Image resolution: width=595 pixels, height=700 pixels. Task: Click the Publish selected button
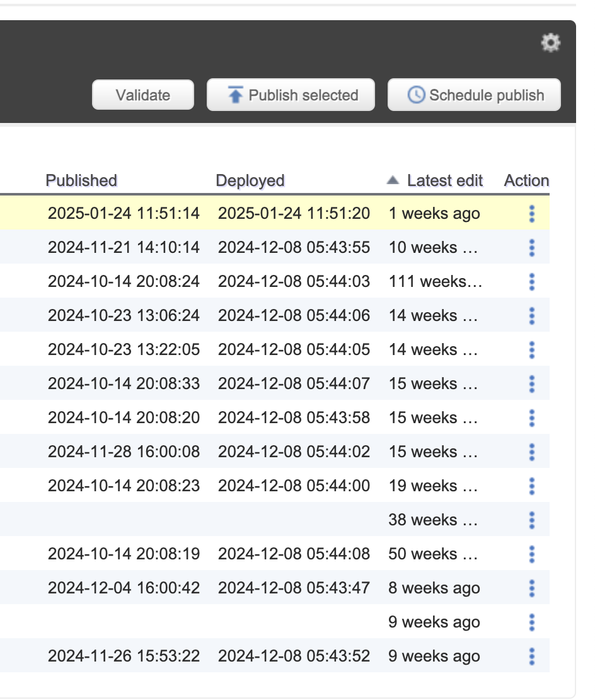291,95
